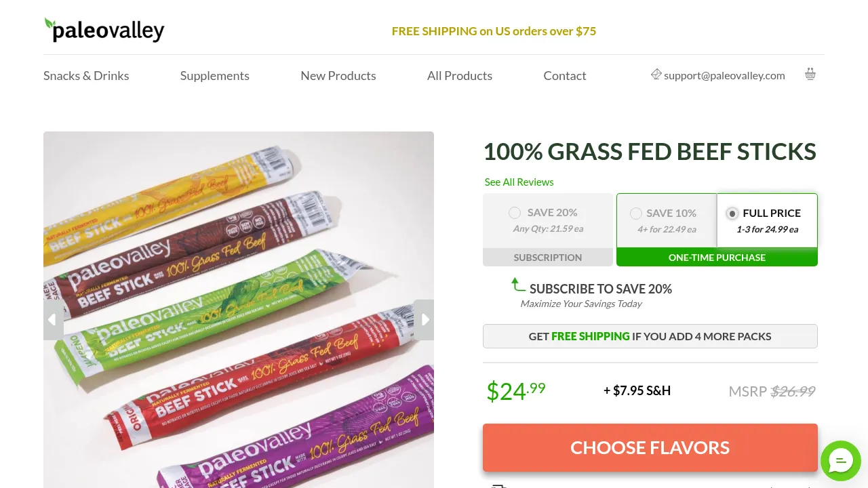868x488 pixels.
Task: Show previous product image arrow
Action: (53, 319)
